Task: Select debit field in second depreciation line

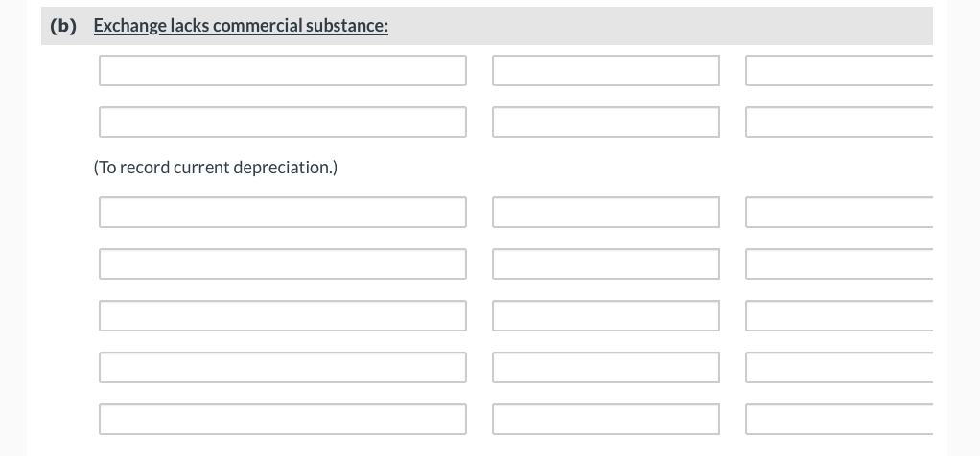Action: coord(605,122)
